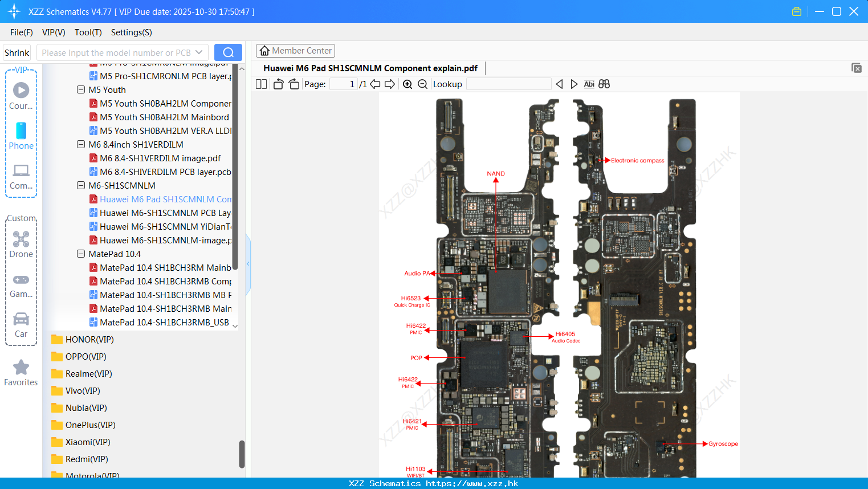Open the Vivo(VIP) folder

coord(76,390)
